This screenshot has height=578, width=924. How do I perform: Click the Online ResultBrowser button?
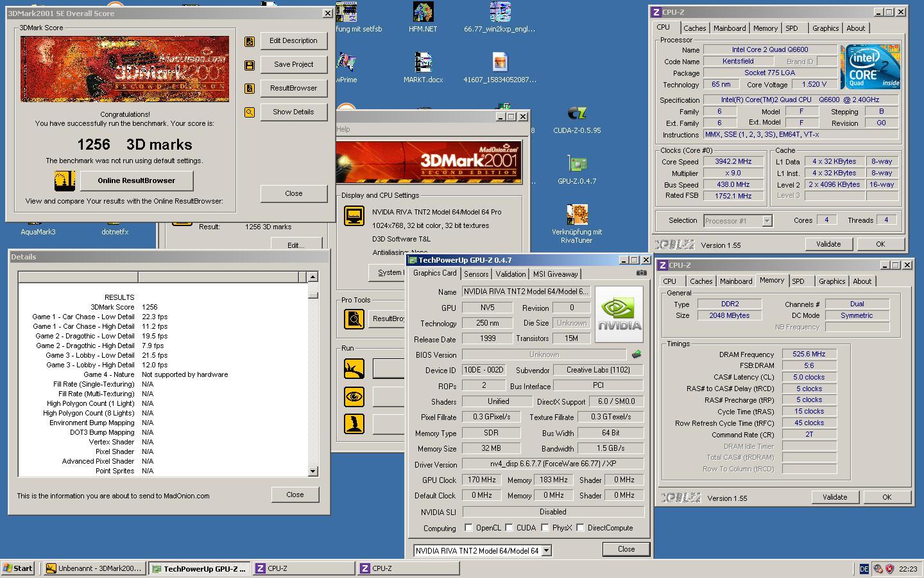(x=136, y=180)
